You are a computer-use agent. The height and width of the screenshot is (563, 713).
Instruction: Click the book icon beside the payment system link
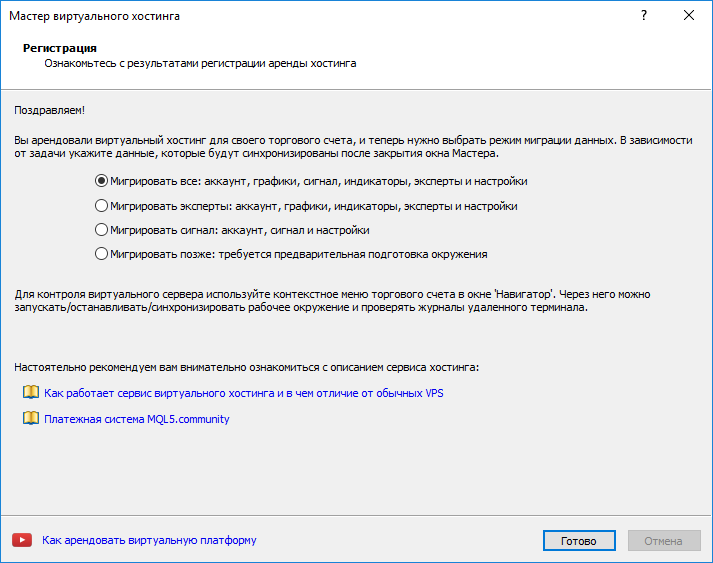pos(30,419)
